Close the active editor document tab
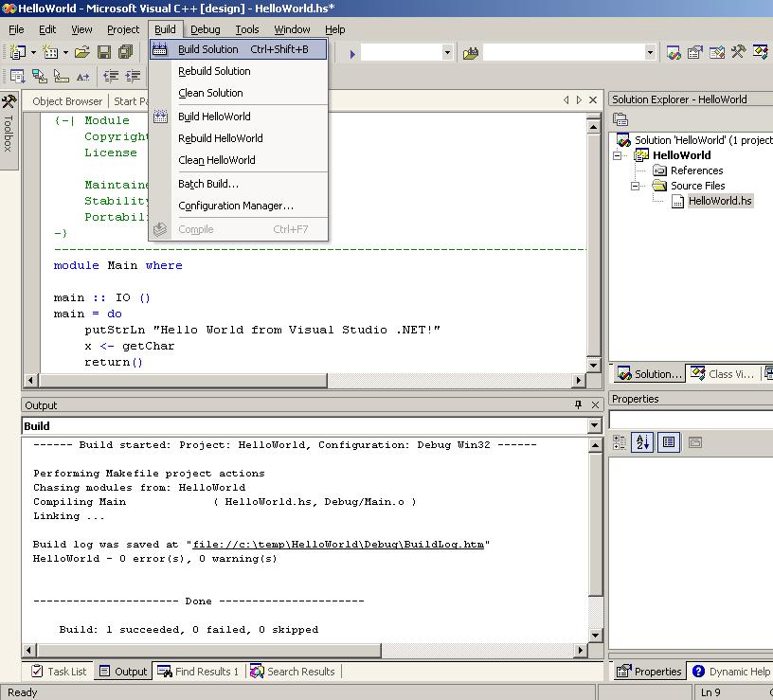The width and height of the screenshot is (773, 700). coord(593,100)
